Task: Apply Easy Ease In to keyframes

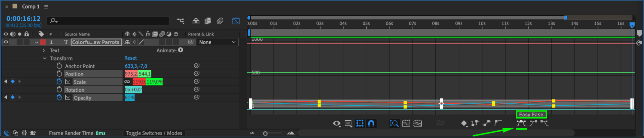Action: 533,123
